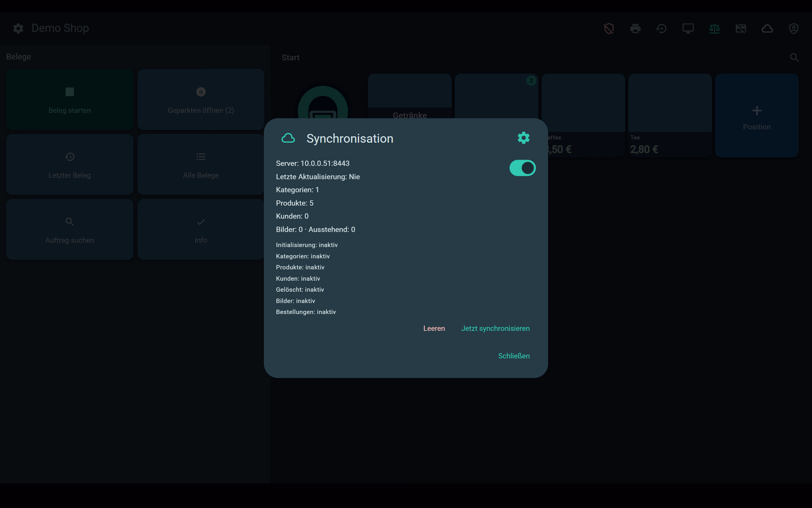Image resolution: width=812 pixels, height=508 pixels.
Task: Add a custom Position with the plus tile
Action: click(x=757, y=115)
